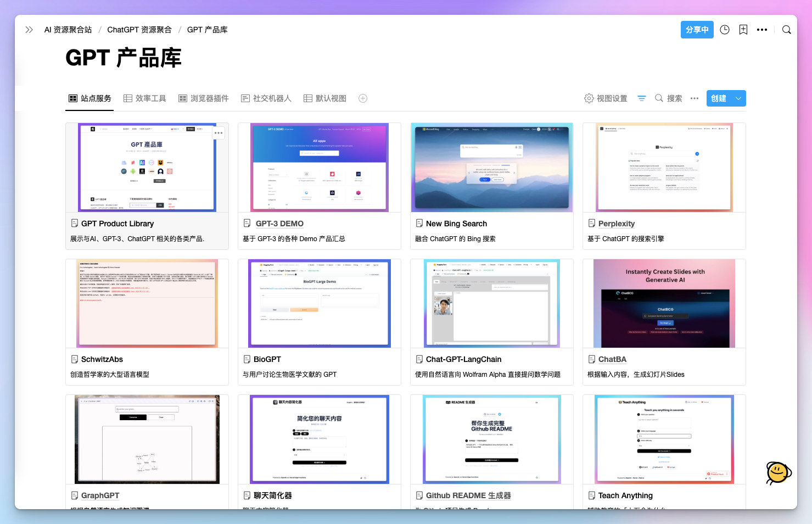Click 创建 to create a new entry
The image size is (812, 524).
point(719,98)
